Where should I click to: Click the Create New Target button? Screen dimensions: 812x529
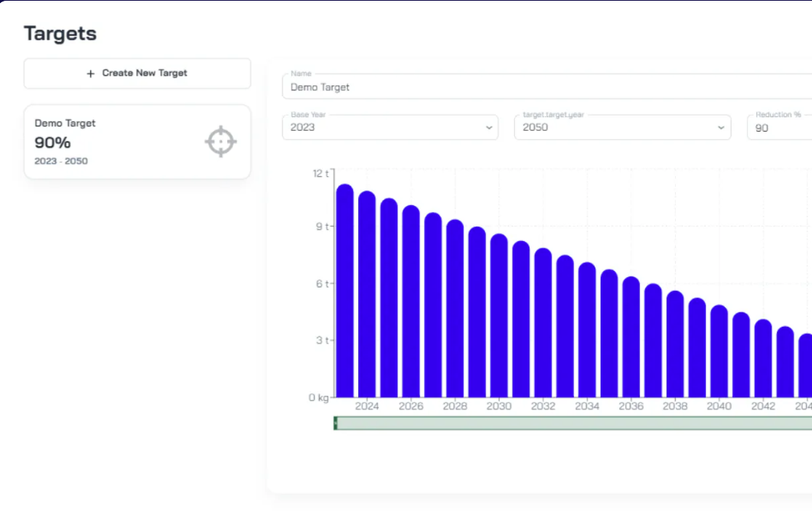click(137, 73)
